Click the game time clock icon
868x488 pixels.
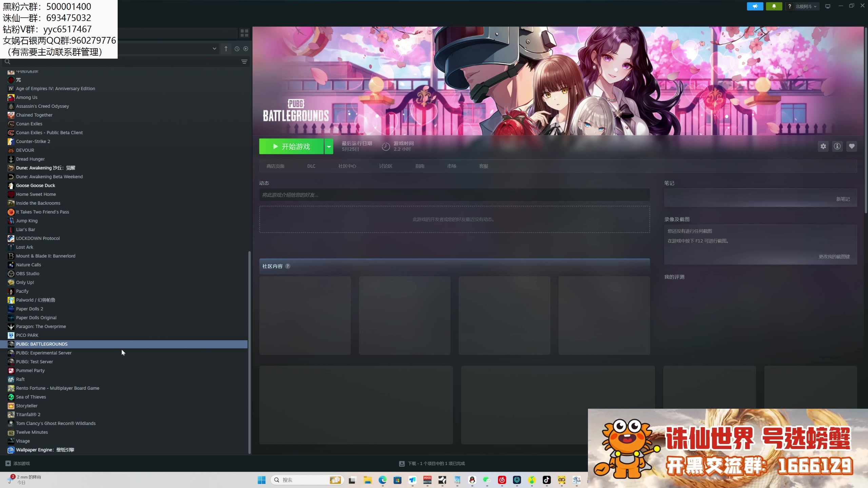click(386, 146)
